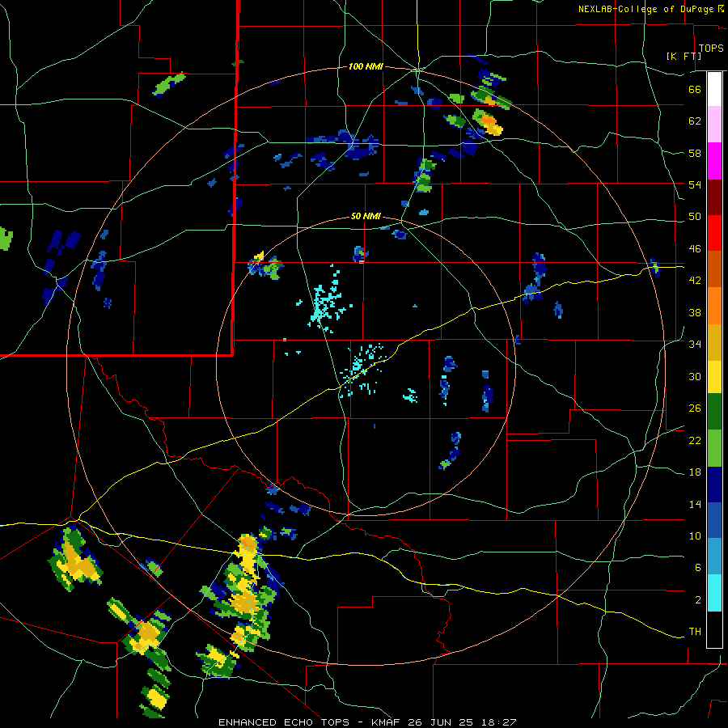Image resolution: width=728 pixels, height=728 pixels.
Task: Select the navy blue legend swatch
Action: tap(714, 485)
